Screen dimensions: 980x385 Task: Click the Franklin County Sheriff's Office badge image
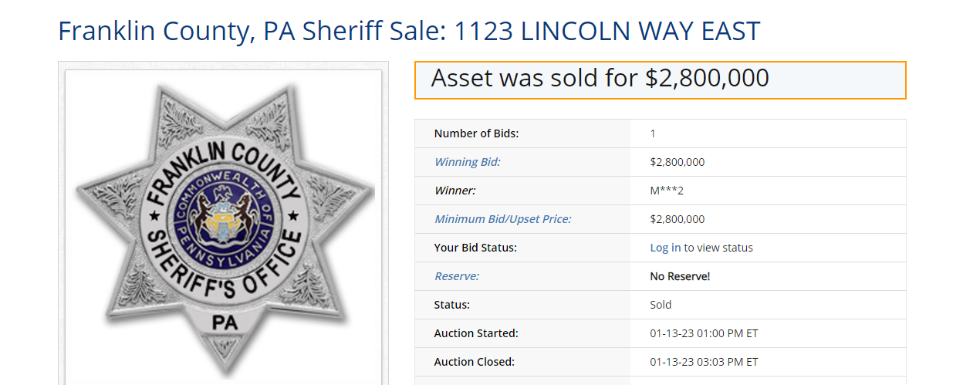[x=223, y=222]
